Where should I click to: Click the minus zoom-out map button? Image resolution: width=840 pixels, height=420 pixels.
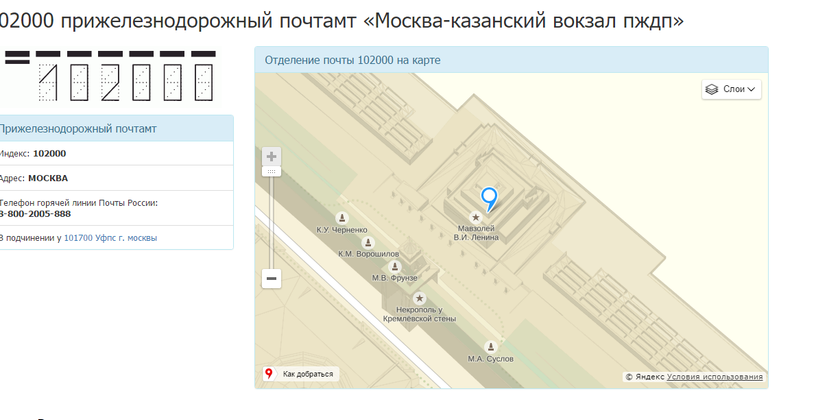coord(272,279)
